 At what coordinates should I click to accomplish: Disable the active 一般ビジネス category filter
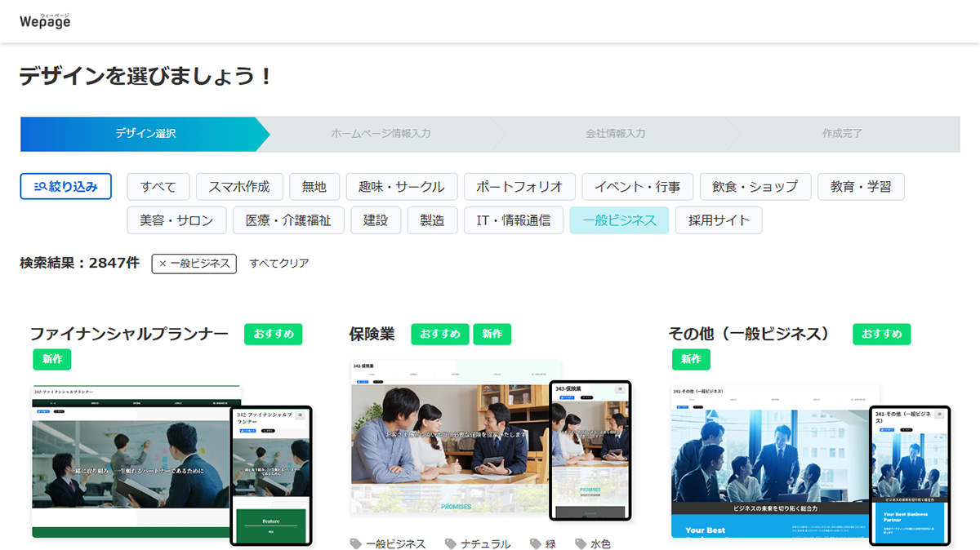[619, 220]
